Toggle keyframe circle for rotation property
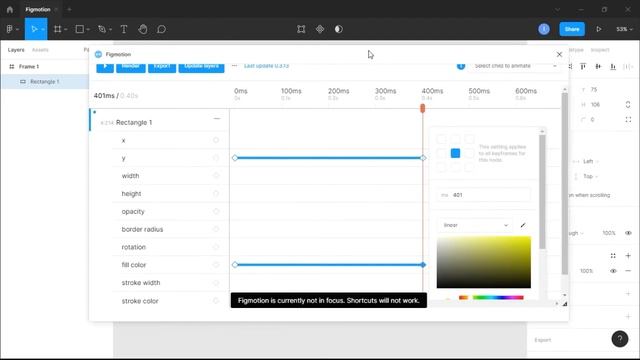 point(216,247)
